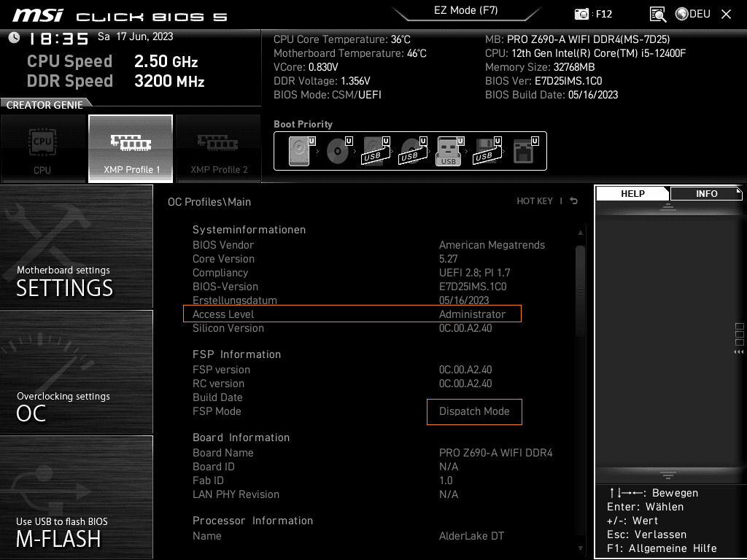Select the hard disk boot device icon
The height and width of the screenshot is (560, 747).
pyautogui.click(x=301, y=151)
